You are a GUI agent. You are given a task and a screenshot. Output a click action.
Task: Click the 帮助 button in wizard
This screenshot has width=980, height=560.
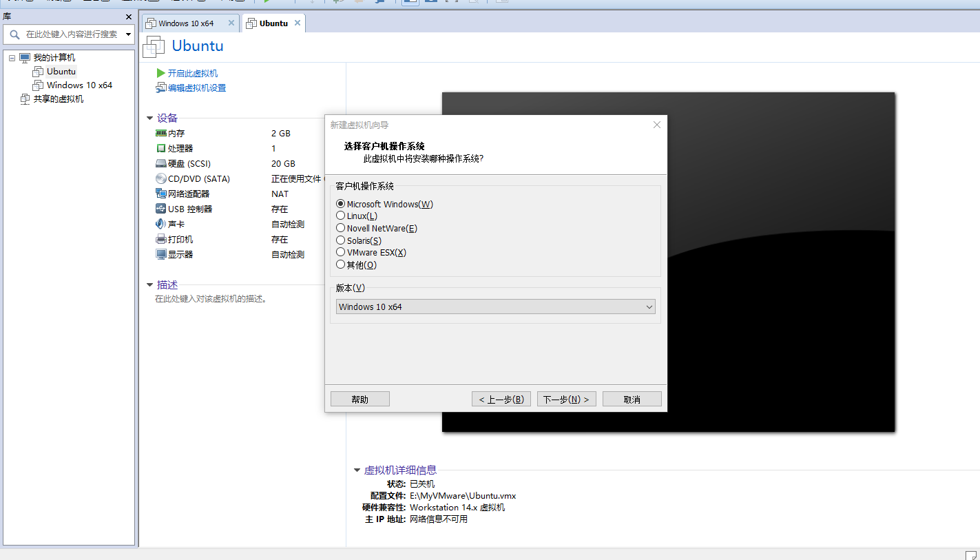[x=360, y=399]
